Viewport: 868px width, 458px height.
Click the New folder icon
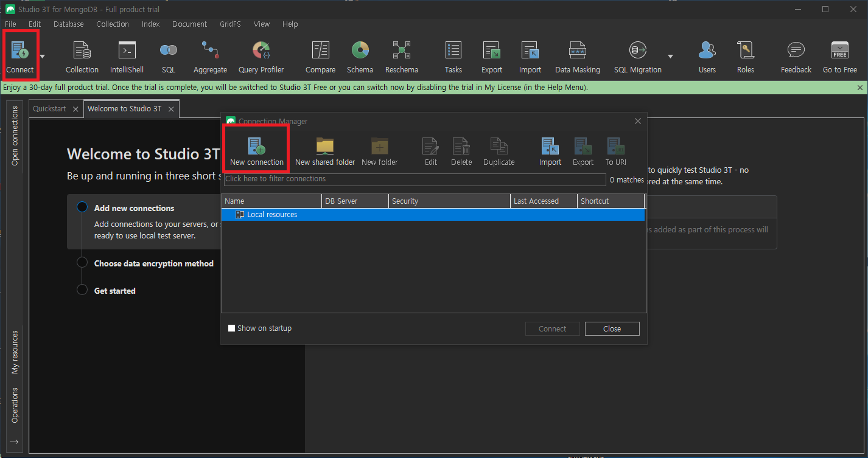(379, 152)
